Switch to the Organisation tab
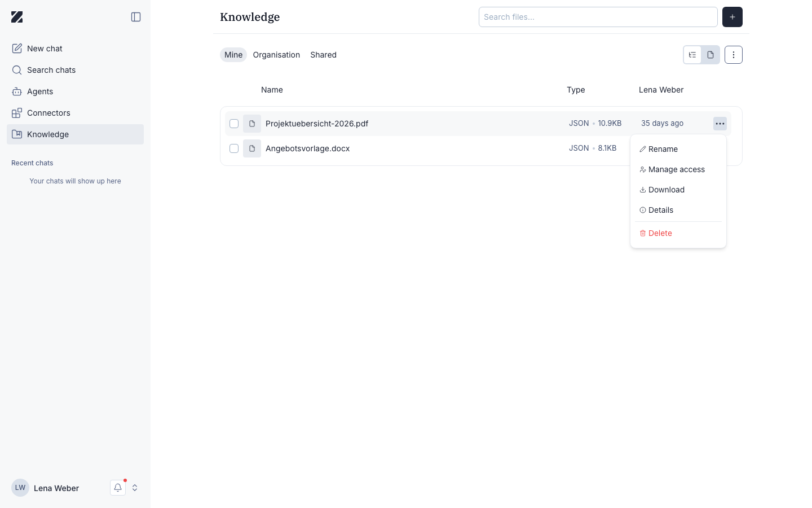This screenshot has height=508, width=812. click(276, 55)
